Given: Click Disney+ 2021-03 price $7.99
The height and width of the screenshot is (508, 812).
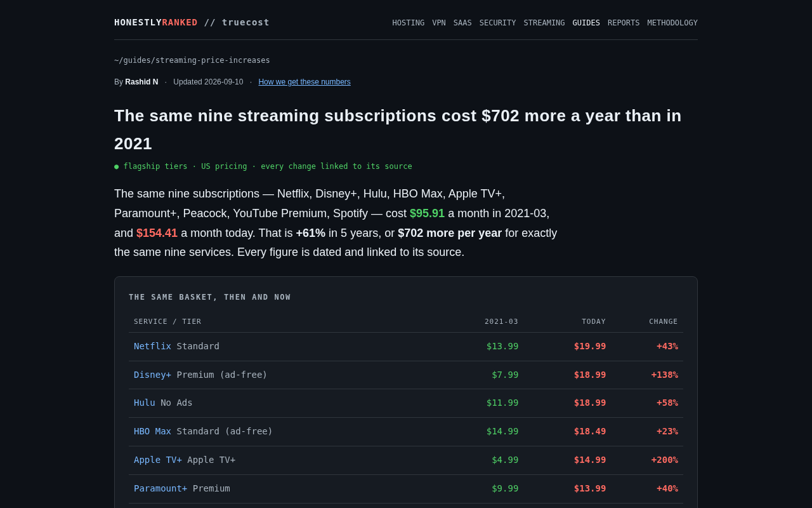Looking at the screenshot, I should coord(505,375).
